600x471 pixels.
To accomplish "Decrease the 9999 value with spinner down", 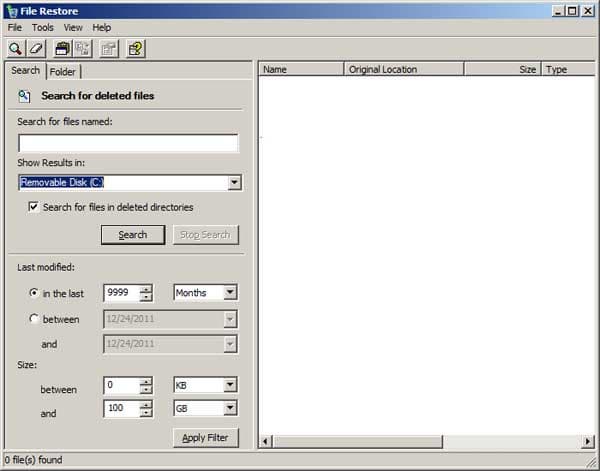I will point(146,297).
